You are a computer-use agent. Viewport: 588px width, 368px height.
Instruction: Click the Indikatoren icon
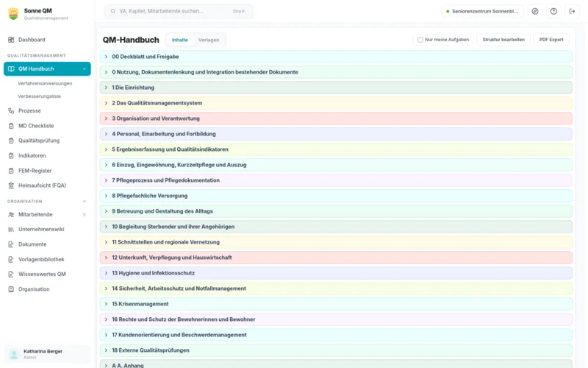[x=11, y=155]
